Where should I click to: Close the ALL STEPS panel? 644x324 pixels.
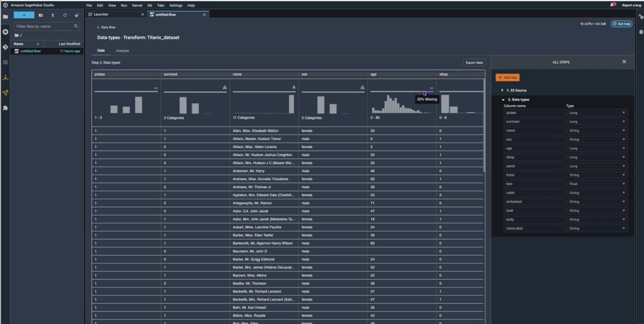(x=624, y=62)
